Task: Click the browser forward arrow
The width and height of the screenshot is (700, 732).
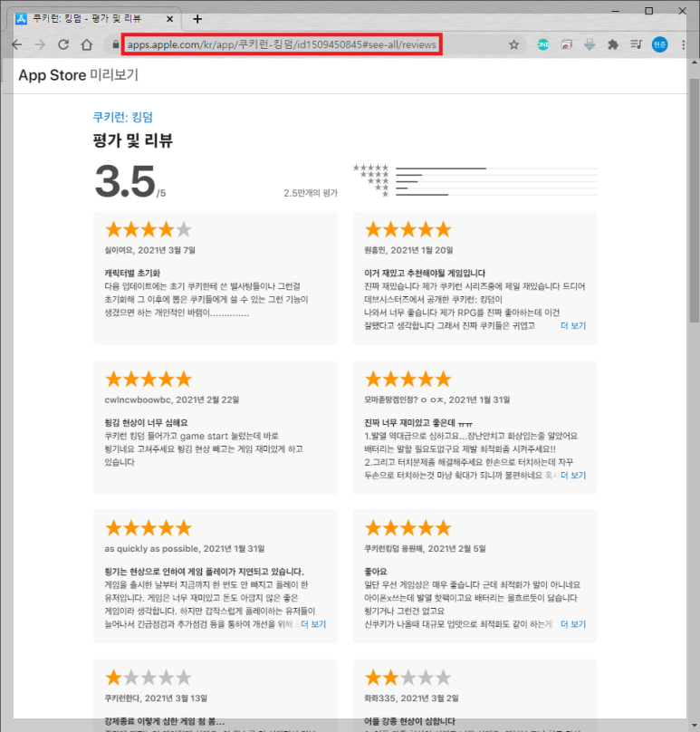Action: pos(40,44)
